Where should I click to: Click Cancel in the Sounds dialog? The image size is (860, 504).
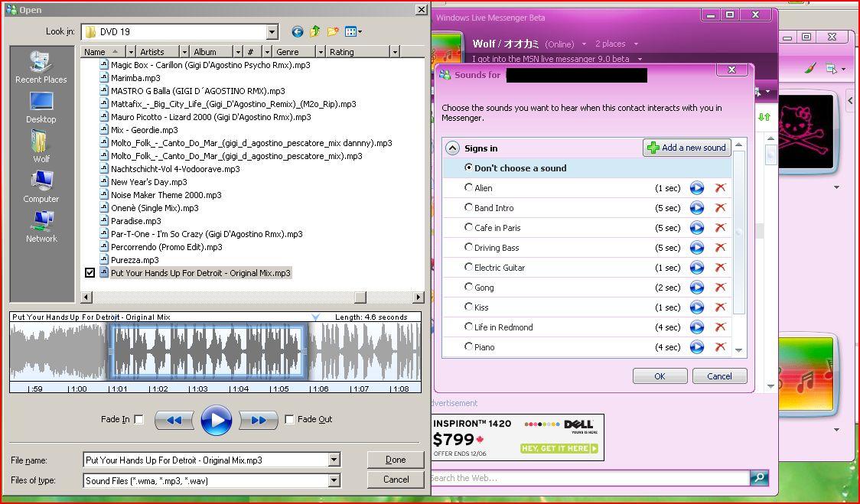point(719,376)
